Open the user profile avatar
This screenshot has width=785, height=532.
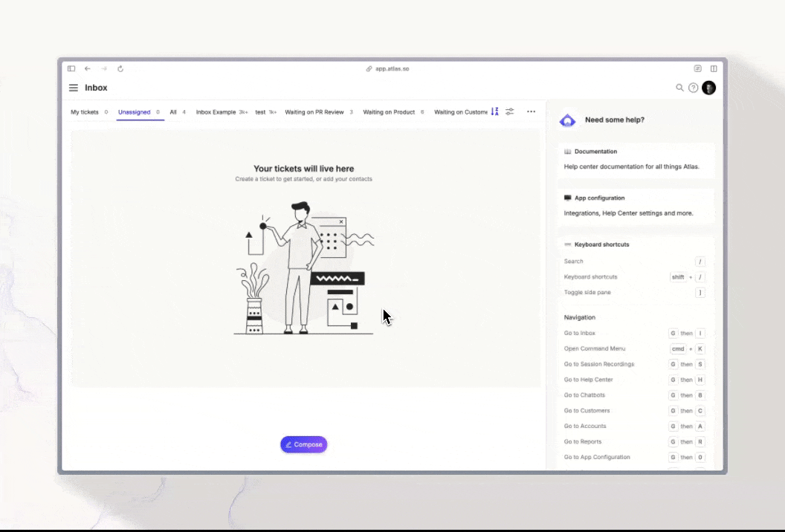pyautogui.click(x=708, y=88)
